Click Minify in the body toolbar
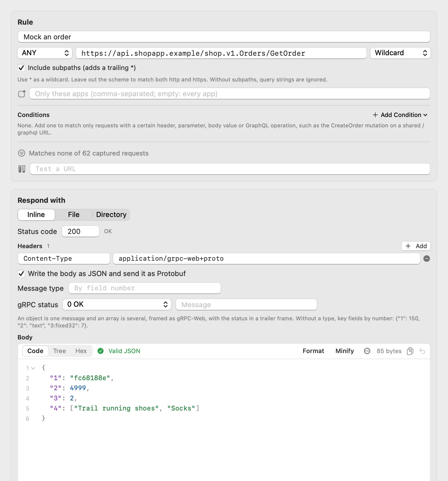 pyautogui.click(x=345, y=351)
